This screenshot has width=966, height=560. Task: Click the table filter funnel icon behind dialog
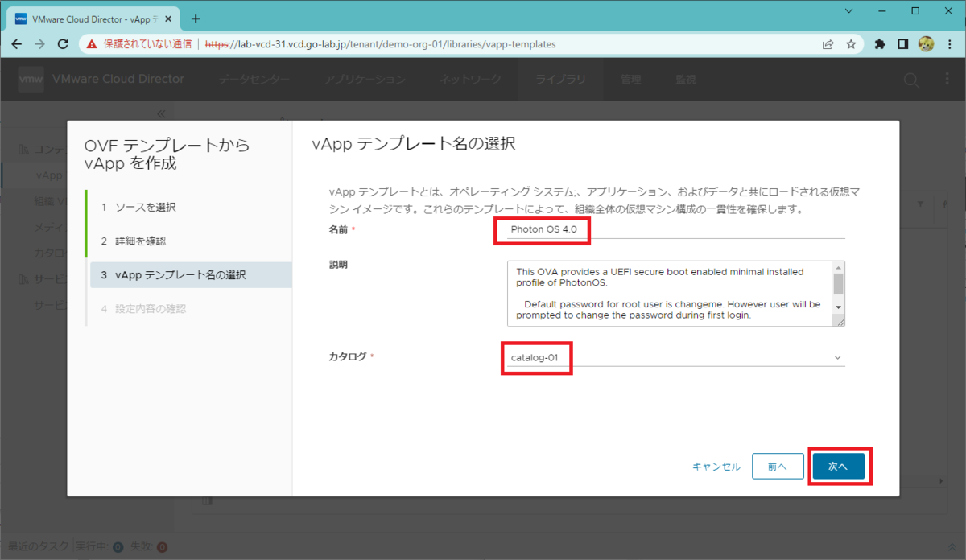pos(920,204)
